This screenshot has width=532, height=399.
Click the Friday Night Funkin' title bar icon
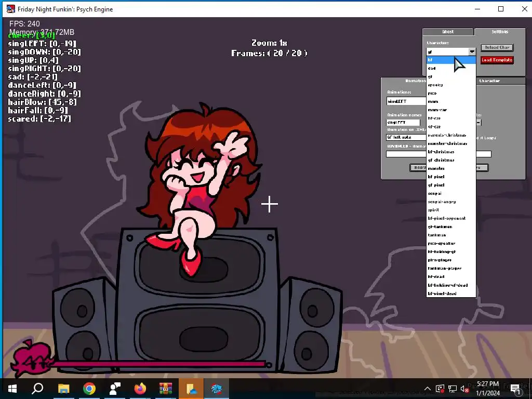pyautogui.click(x=11, y=9)
